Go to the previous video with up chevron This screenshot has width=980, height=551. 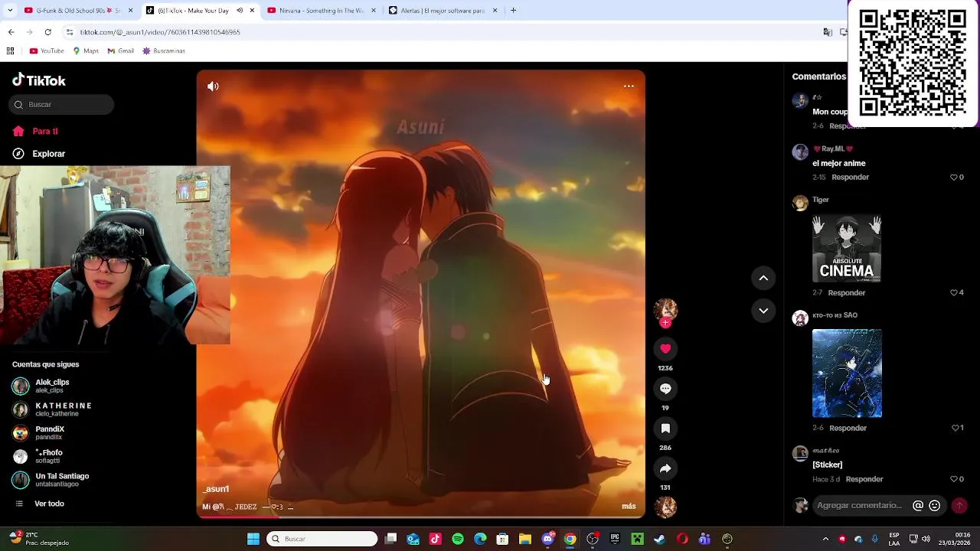[763, 279]
